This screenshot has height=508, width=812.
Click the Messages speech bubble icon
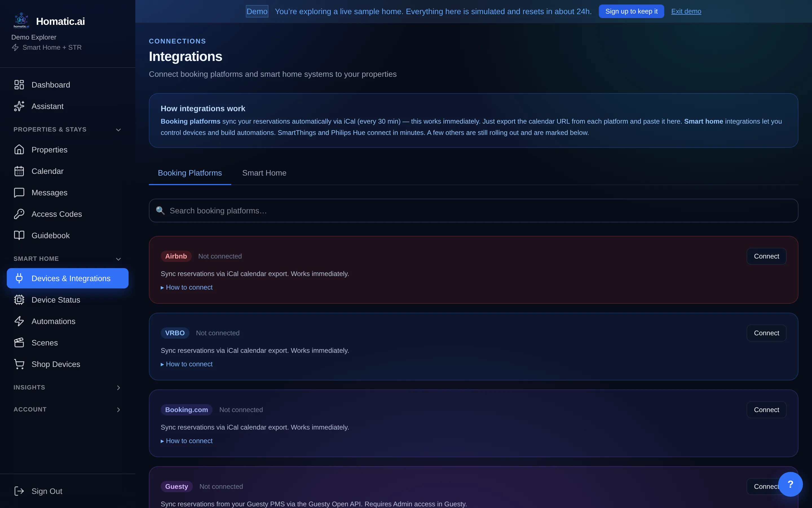click(19, 192)
